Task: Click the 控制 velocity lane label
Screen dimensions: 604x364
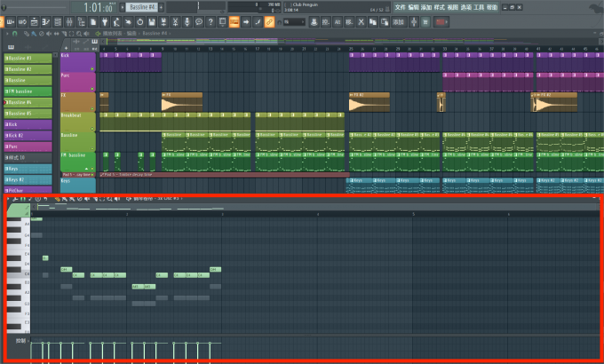Action: pyautogui.click(x=20, y=341)
